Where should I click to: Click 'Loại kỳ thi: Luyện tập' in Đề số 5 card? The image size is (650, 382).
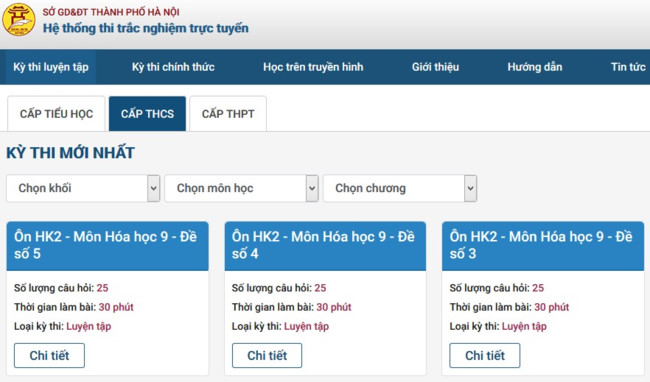click(63, 326)
